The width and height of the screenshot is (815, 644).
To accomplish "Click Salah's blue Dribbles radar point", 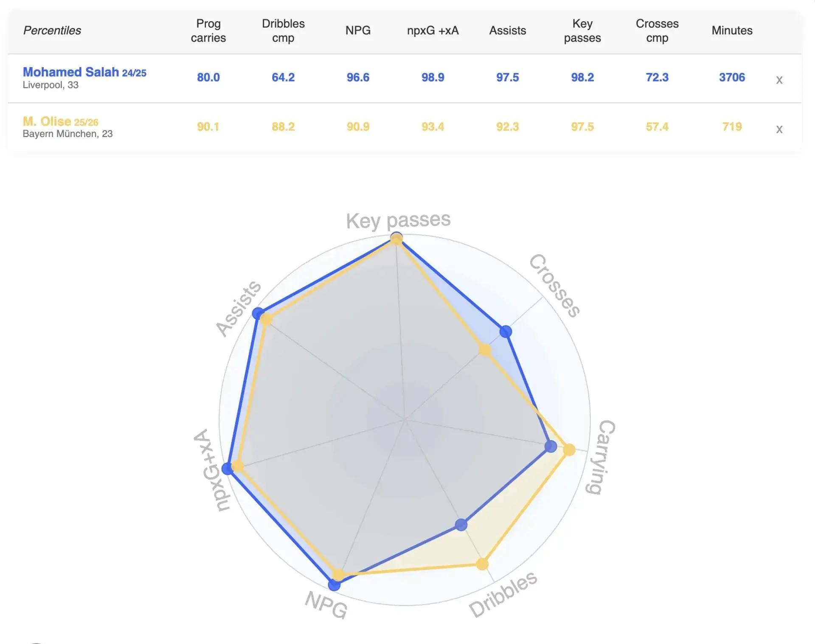I will click(x=461, y=525).
